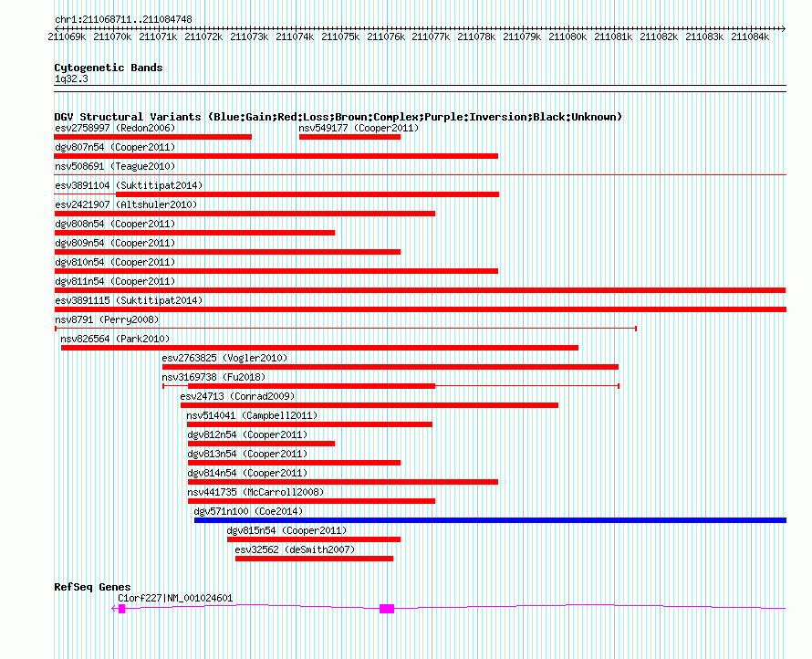Select the dgv571n100 (Coe2014) label
The height and width of the screenshot is (659, 812).
248,511
